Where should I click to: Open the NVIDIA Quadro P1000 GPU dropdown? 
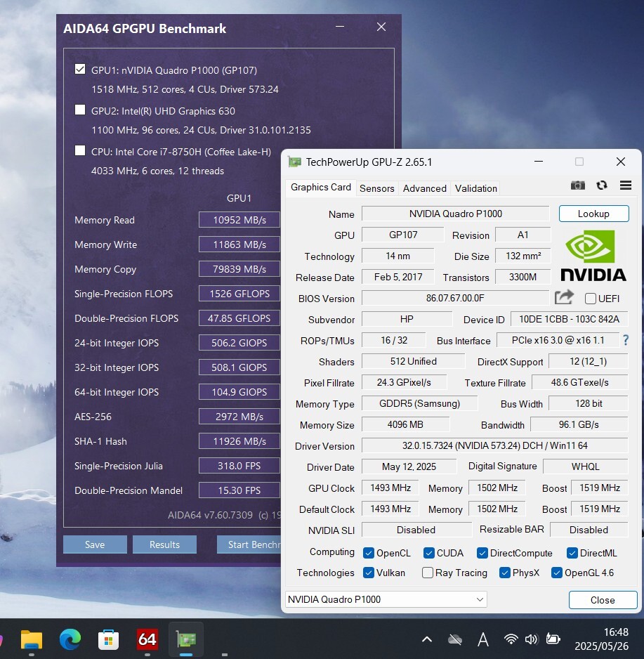pyautogui.click(x=386, y=599)
